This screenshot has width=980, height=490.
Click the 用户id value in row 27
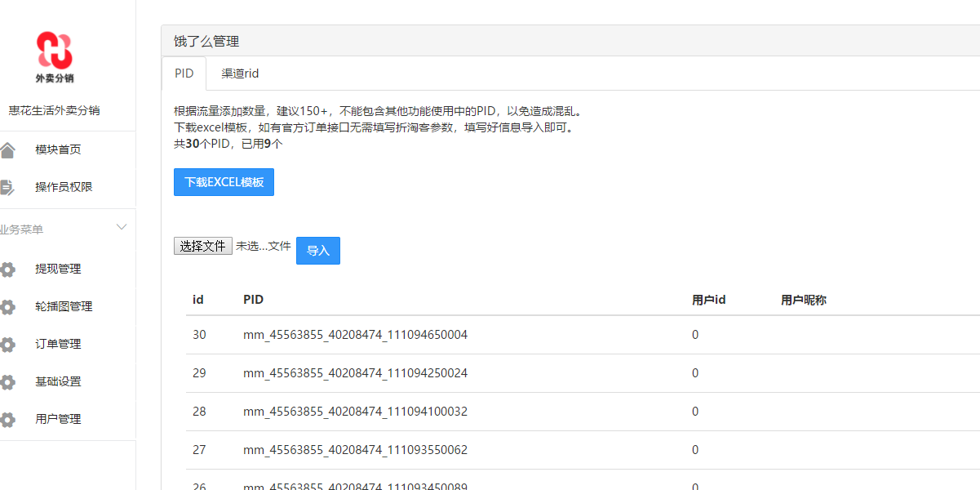[695, 450]
